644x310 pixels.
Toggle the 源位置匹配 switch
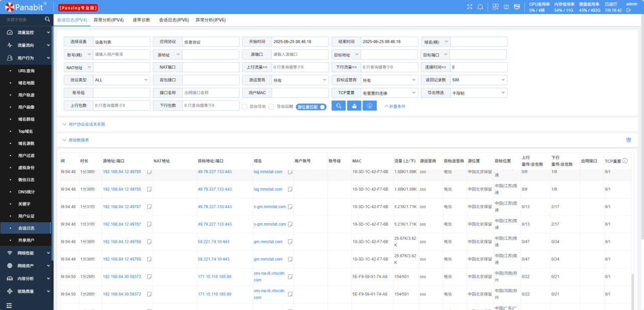click(311, 106)
